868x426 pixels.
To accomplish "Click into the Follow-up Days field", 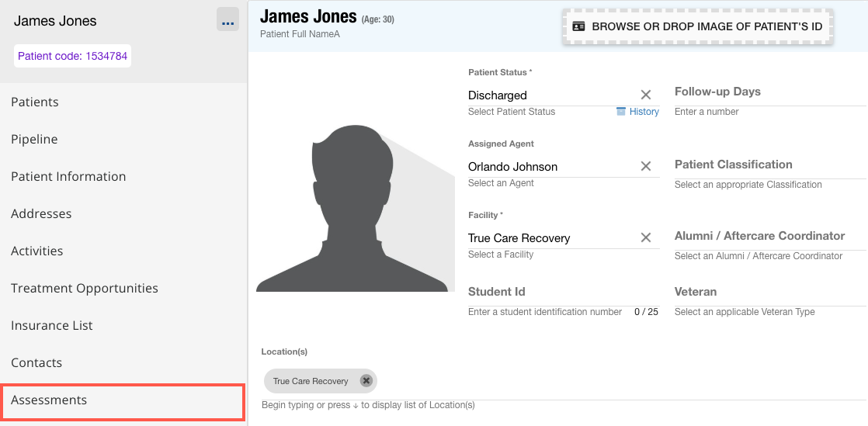I will [x=769, y=92].
